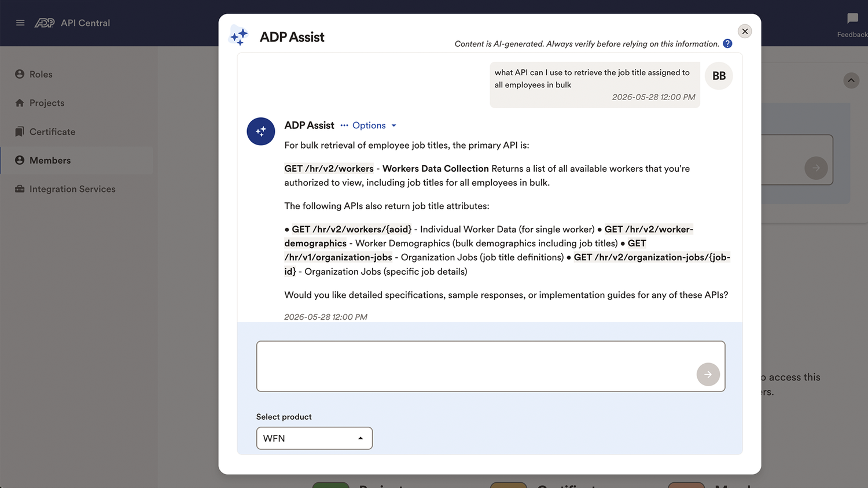This screenshot has height=488, width=868.
Task: Click the ADP Assist response avatar
Action: click(x=261, y=131)
